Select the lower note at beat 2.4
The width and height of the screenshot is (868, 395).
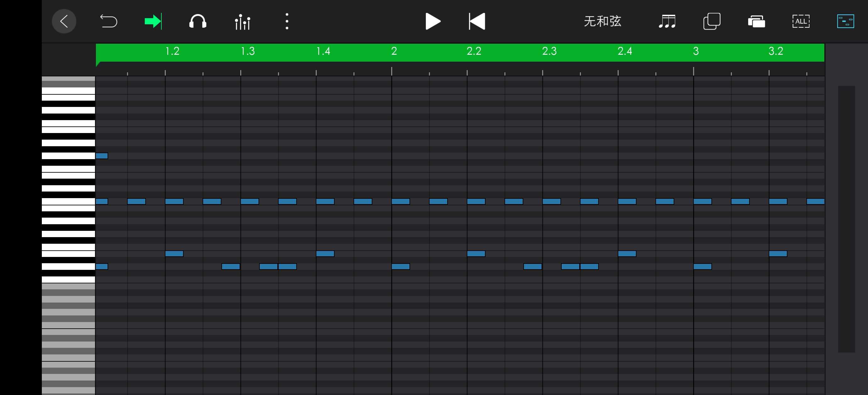tap(627, 253)
